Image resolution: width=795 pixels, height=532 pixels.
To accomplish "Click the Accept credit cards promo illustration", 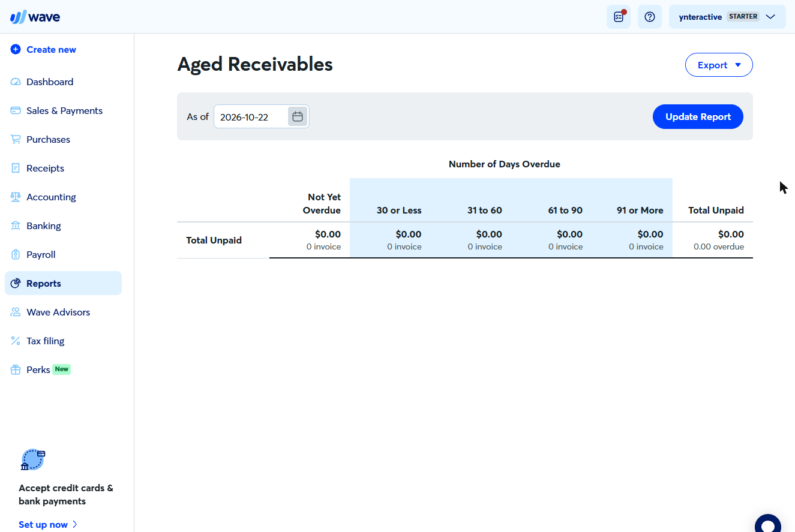I will (x=34, y=460).
